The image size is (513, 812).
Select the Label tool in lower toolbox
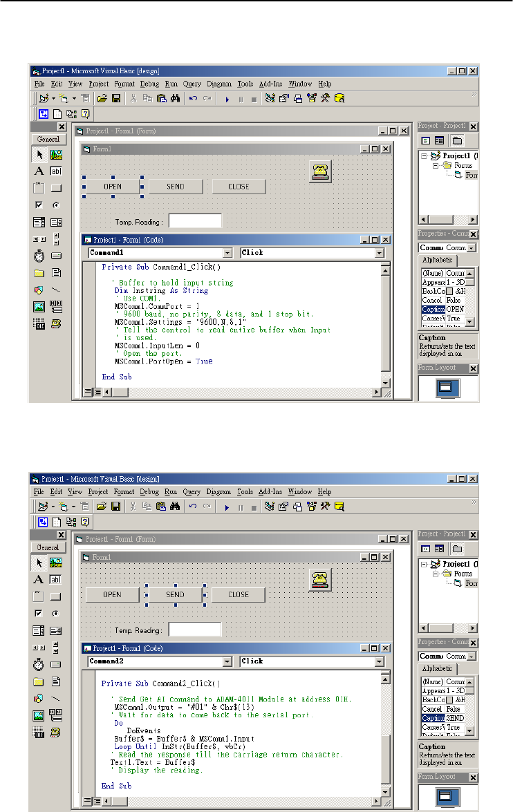(x=39, y=580)
